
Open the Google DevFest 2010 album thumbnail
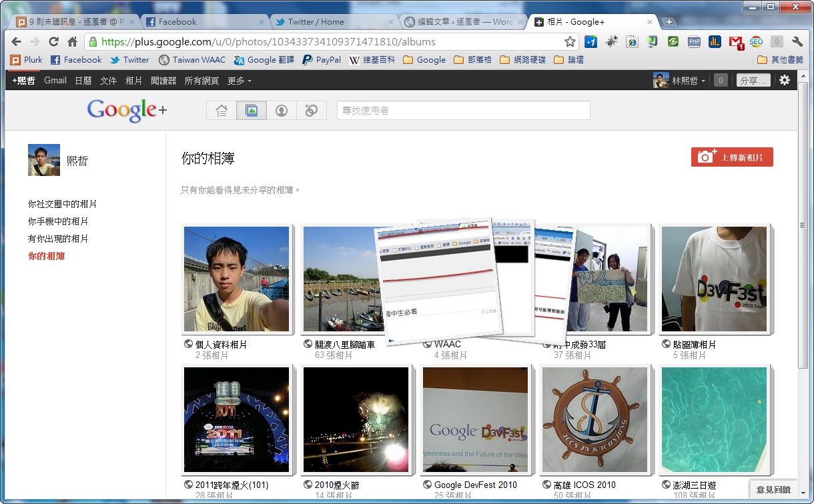click(x=476, y=420)
